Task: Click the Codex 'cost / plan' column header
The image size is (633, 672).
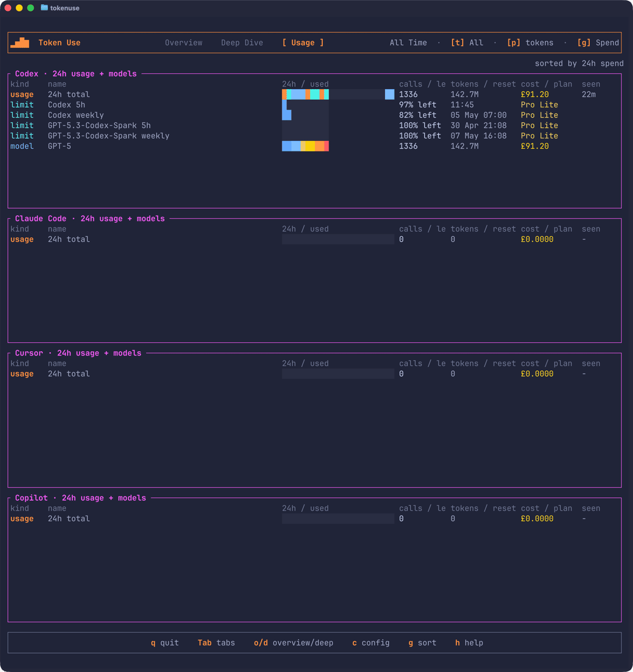Action: point(546,84)
